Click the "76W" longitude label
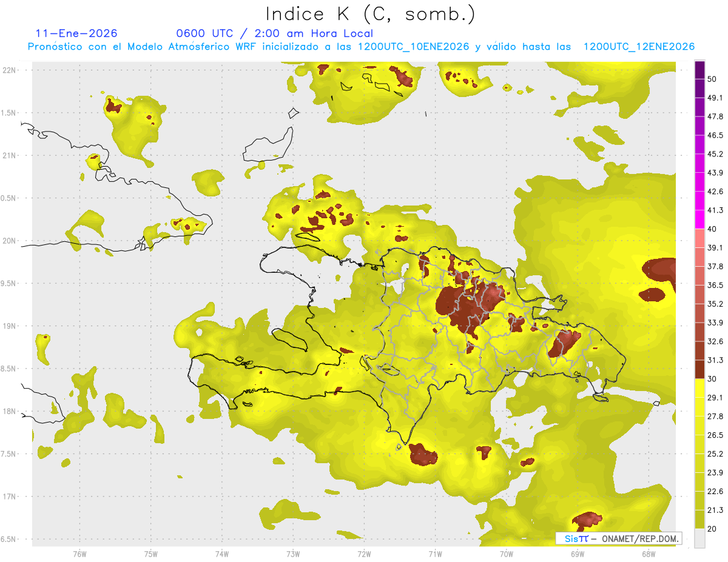Viewport: 728px width, 562px height. 79,554
